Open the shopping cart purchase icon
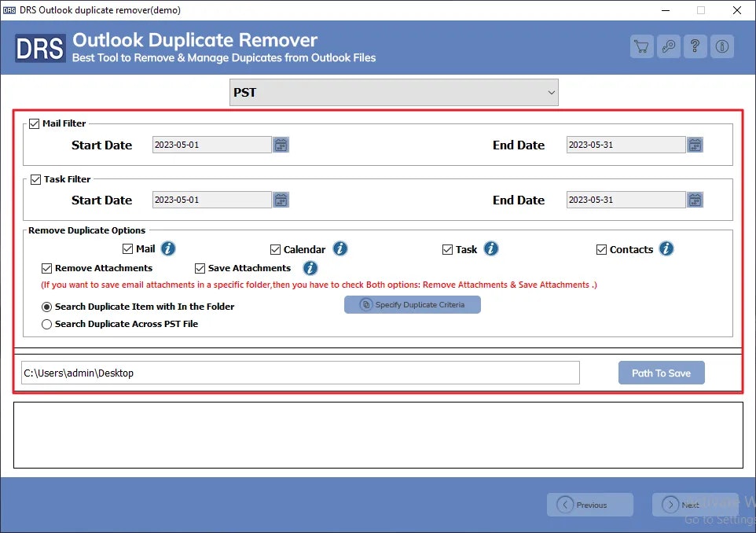 [x=641, y=46]
